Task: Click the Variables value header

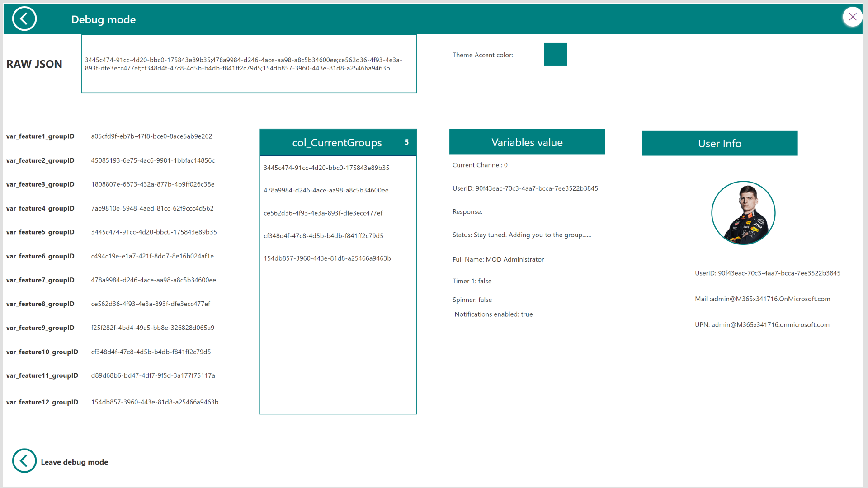Action: pyautogui.click(x=527, y=142)
